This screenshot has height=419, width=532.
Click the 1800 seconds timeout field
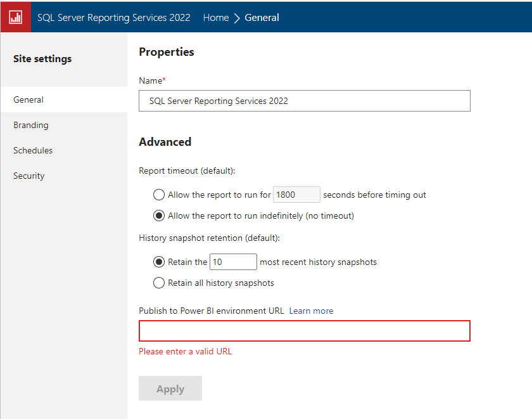tap(296, 195)
